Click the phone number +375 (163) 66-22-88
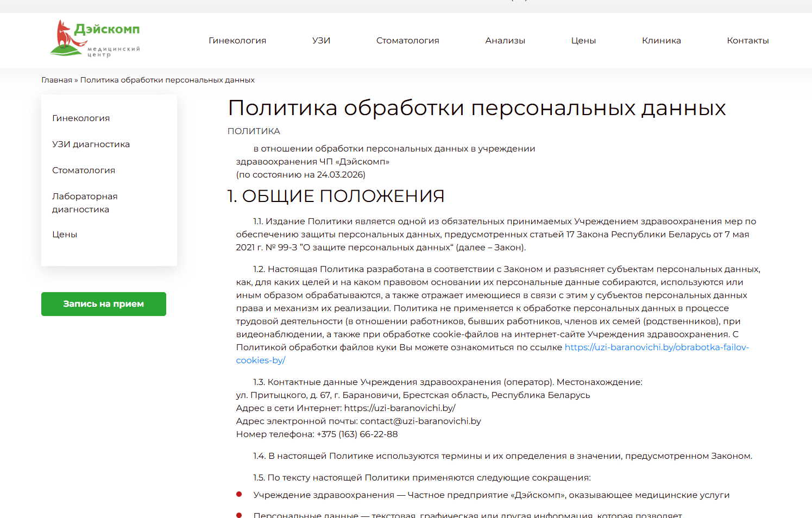This screenshot has width=812, height=518. tap(357, 434)
